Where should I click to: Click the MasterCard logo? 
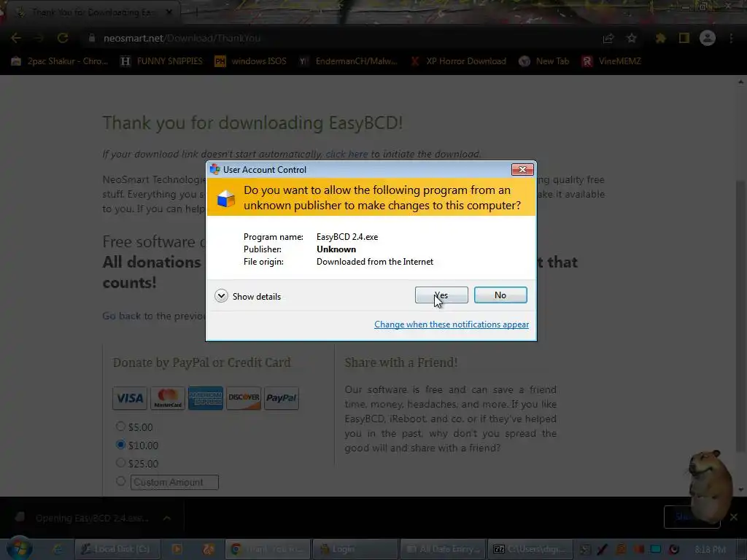click(x=168, y=398)
